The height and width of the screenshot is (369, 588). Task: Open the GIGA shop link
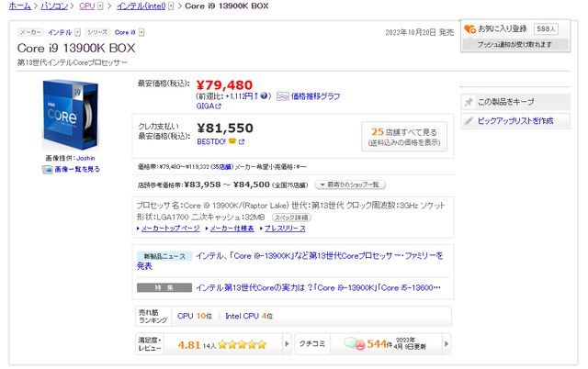205,106
